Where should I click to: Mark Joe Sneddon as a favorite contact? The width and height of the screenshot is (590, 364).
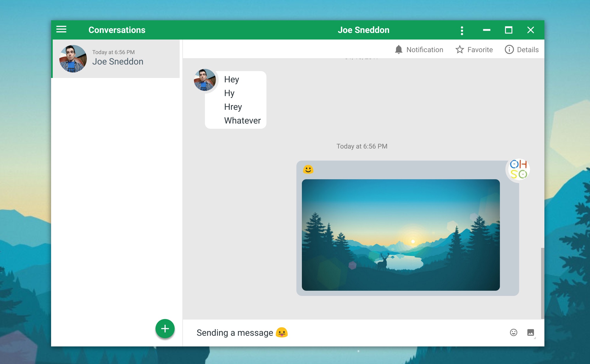pyautogui.click(x=474, y=49)
